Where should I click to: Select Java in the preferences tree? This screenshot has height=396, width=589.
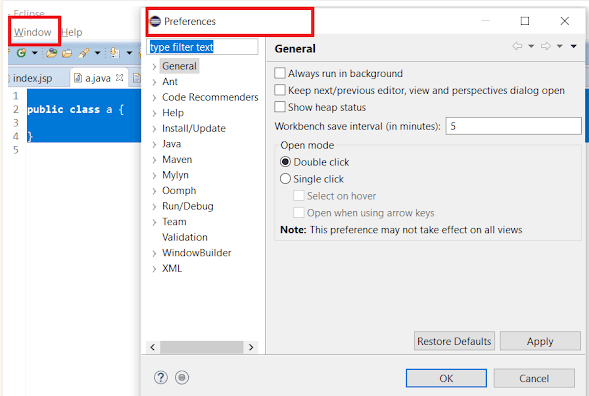point(171,144)
